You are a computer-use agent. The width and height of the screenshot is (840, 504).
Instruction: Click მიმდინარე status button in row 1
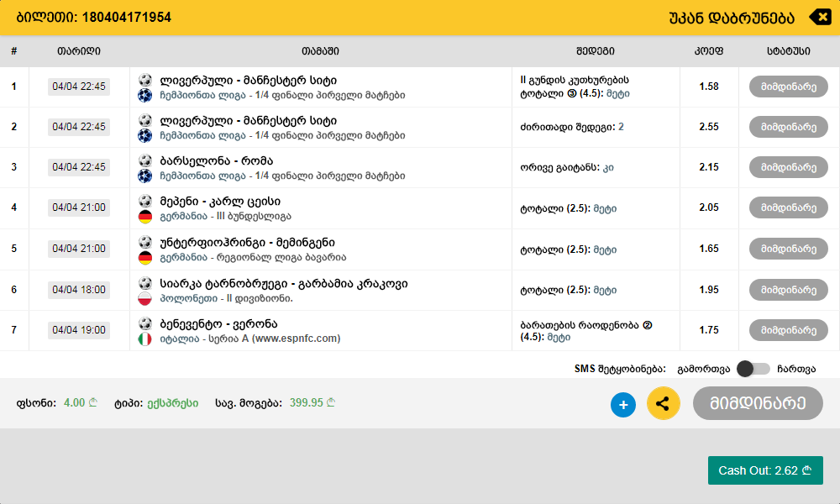(x=789, y=87)
